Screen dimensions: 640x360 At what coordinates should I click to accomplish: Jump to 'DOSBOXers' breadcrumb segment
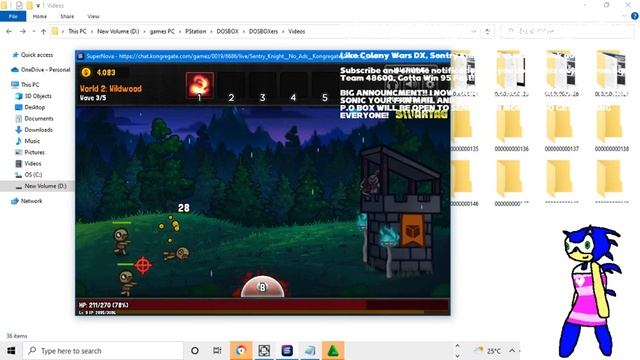tap(263, 31)
